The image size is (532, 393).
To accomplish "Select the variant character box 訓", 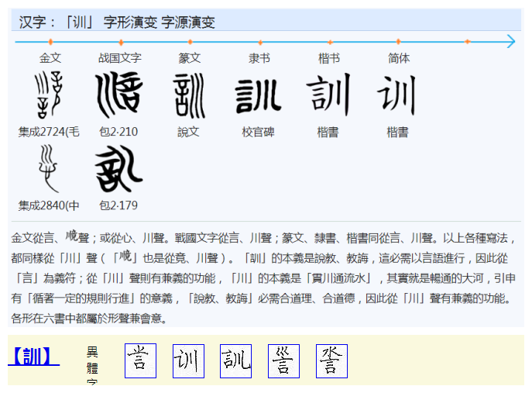I will 236,360.
